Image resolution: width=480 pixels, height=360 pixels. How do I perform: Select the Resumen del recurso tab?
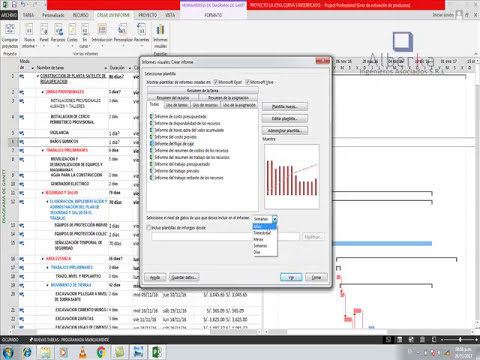point(173,97)
